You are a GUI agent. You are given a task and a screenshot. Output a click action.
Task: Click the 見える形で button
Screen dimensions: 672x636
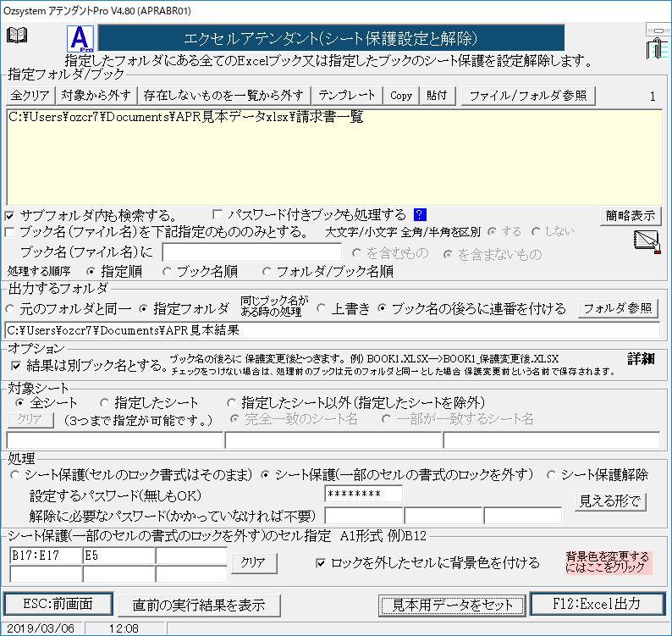coord(610,501)
